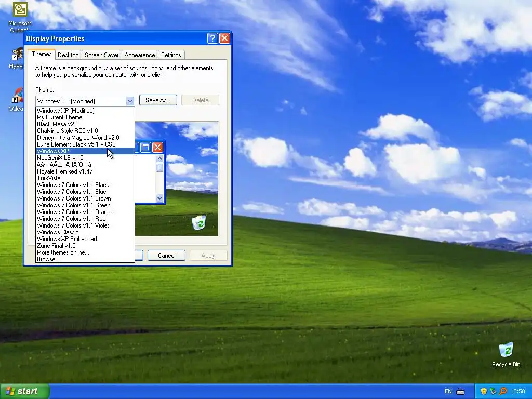
Task: Open the Appearance tab
Action: [139, 55]
